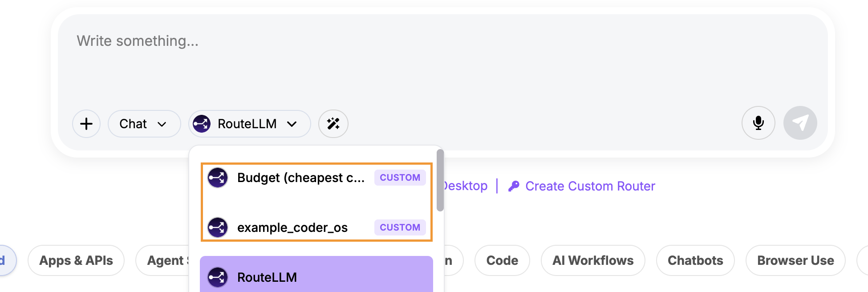Click the AI Workflows chip
Screen dimensions: 868x292
pyautogui.click(x=593, y=260)
